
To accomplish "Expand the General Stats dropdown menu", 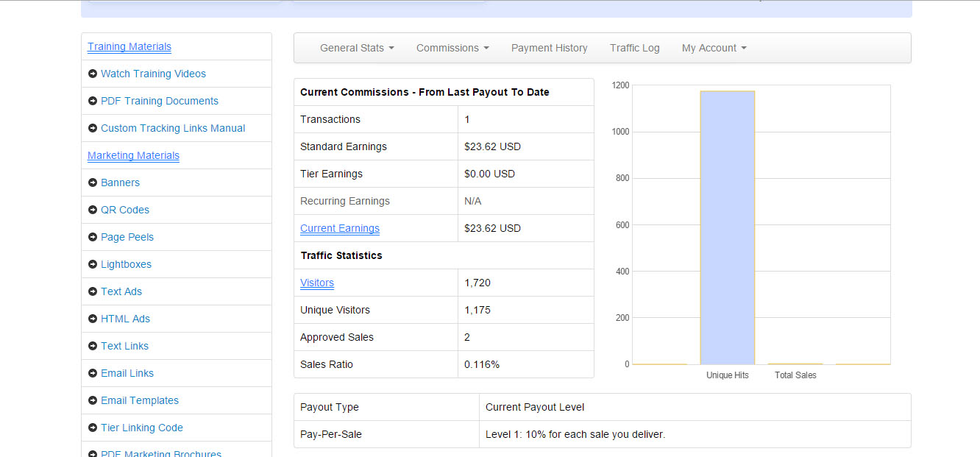I will 357,48.
